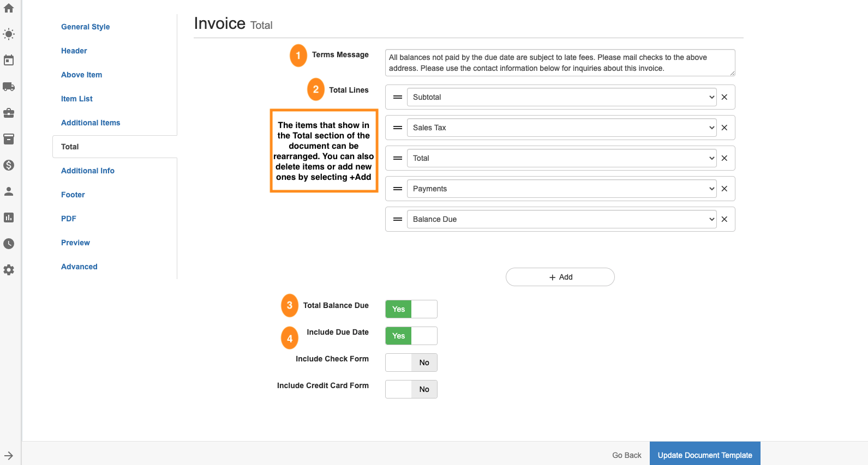868x465 pixels.
Task: Click the Update Document Template button
Action: coord(704,455)
